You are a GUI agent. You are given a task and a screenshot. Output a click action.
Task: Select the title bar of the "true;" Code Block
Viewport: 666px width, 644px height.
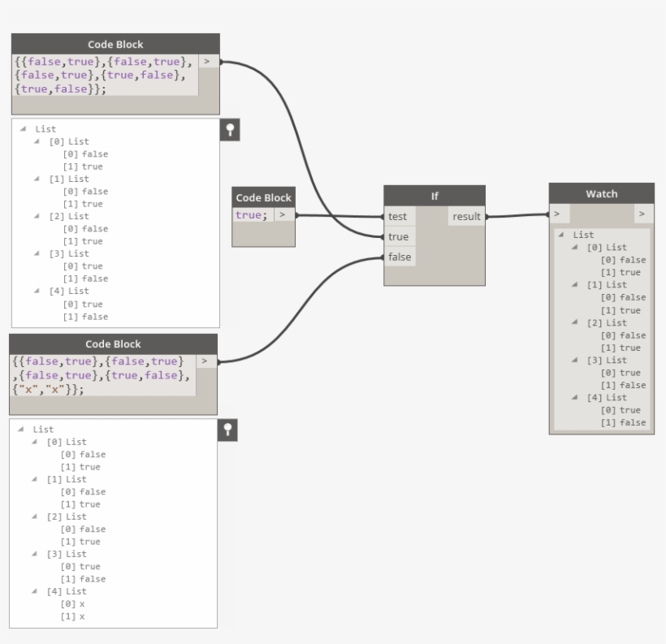point(262,197)
